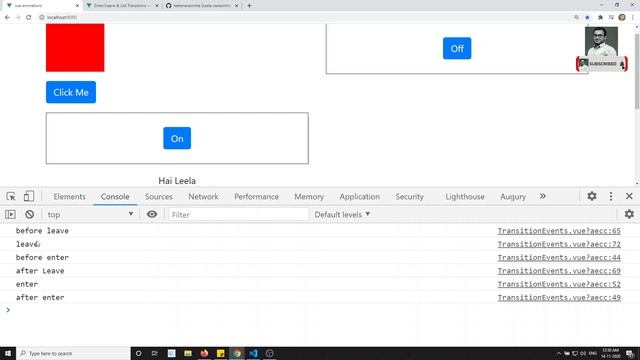This screenshot has height=360, width=640.
Task: Click the presenter webcam thumbnail
Action: pos(601,42)
